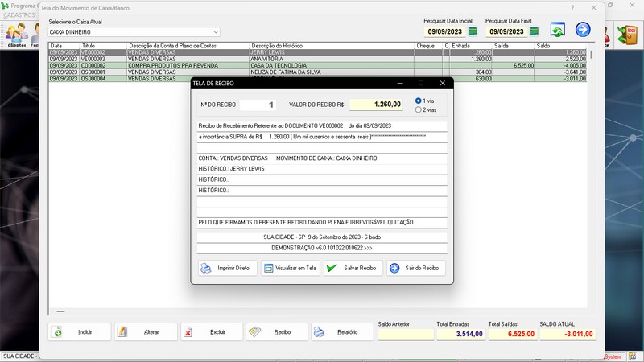Screen dimensions: 644x362
Task: Click the Saída column header
Action: tap(513, 46)
